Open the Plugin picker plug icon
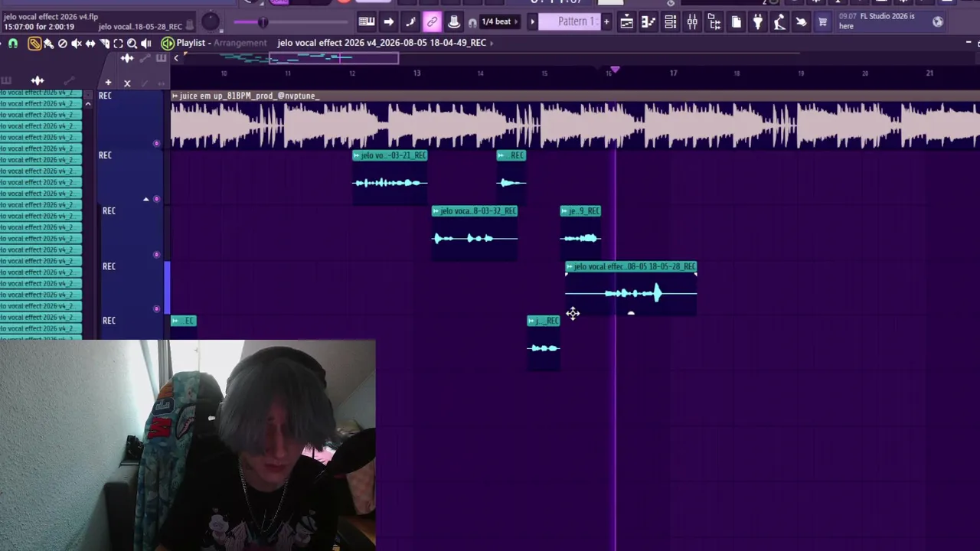 [758, 21]
